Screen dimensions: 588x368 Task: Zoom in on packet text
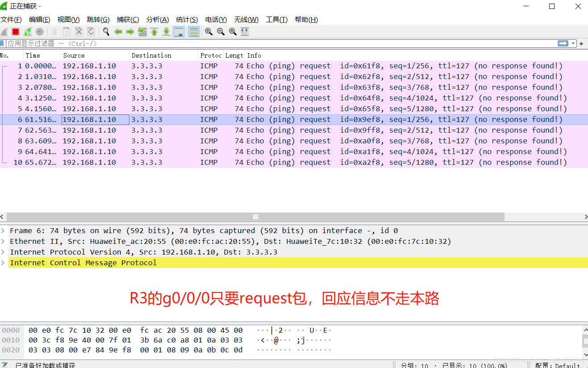[x=208, y=32]
